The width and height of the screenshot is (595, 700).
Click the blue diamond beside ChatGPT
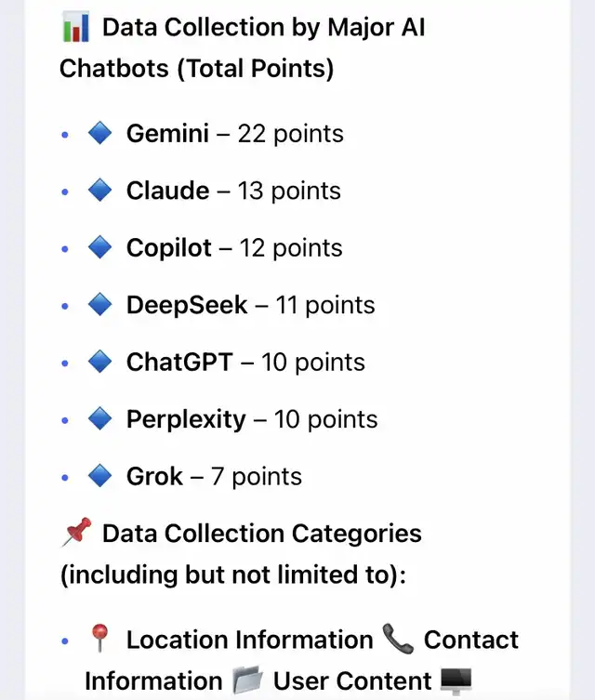99,362
